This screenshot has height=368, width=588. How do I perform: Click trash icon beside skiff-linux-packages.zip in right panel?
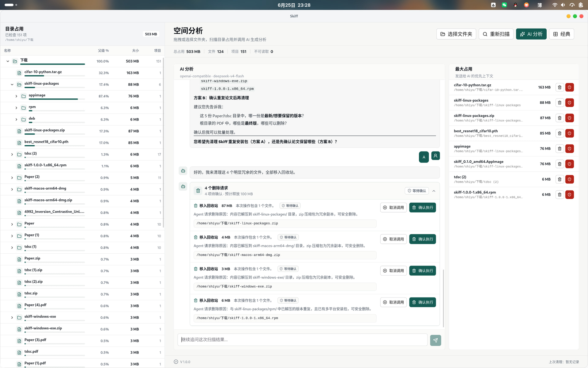pyautogui.click(x=560, y=118)
